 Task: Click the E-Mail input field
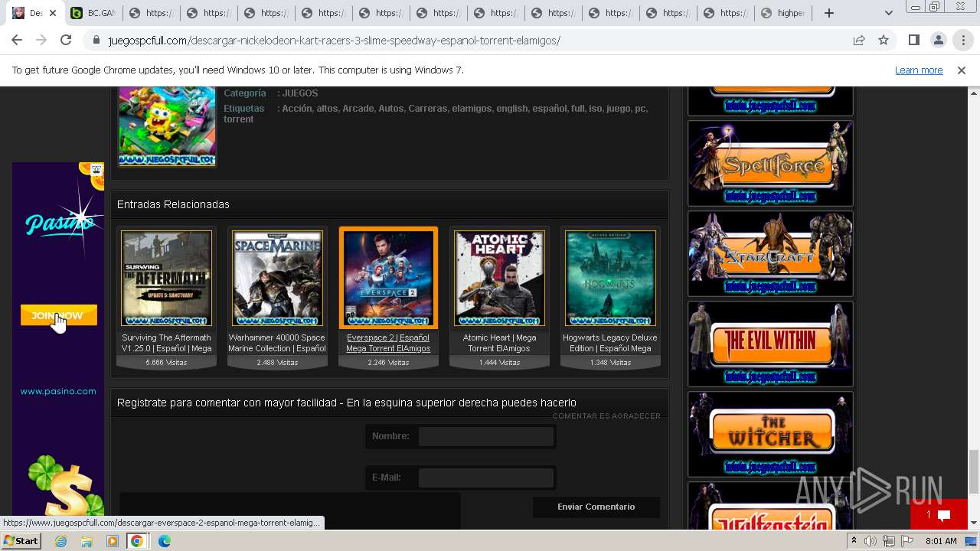point(485,478)
